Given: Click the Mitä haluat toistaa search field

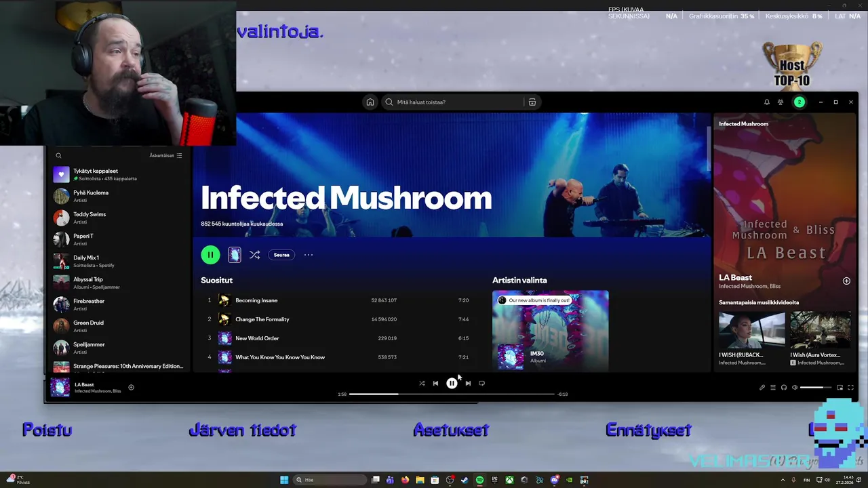Looking at the screenshot, I should point(453,102).
